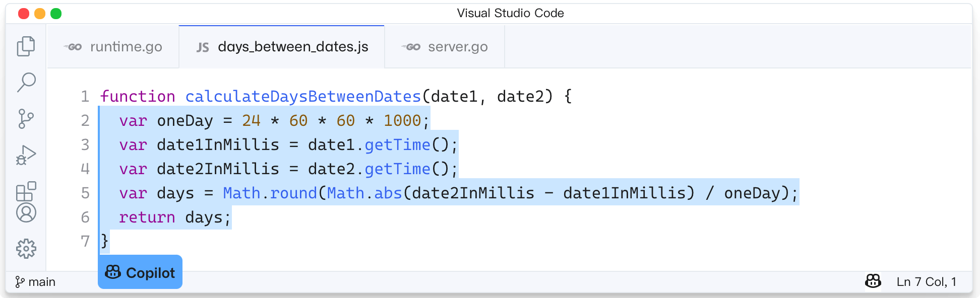This screenshot has height=298, width=980.
Task: Open the Extensions blocks icon
Action: [x=26, y=192]
